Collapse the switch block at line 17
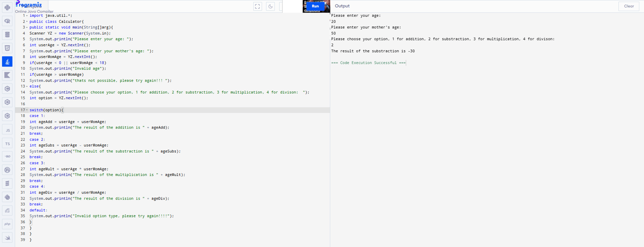This screenshot has height=247, width=644. (26, 110)
